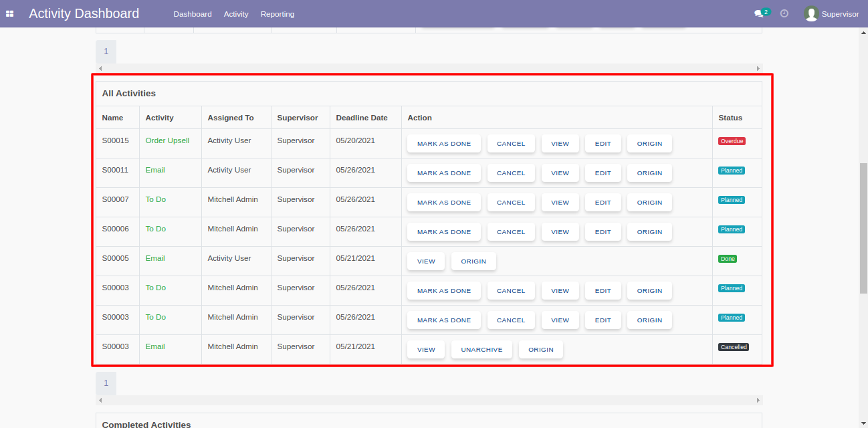Click the 05/20/2021 deadline date
Screen dimensions: 868x428
tap(355, 140)
